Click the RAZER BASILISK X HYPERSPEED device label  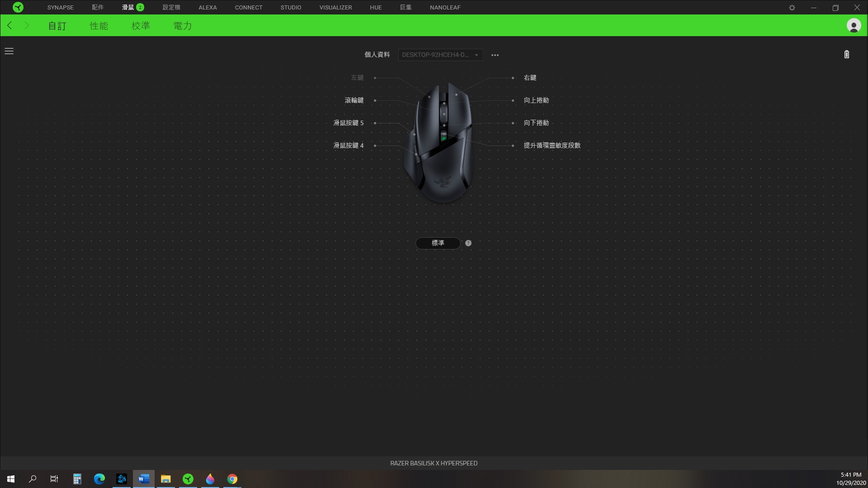pos(434,463)
